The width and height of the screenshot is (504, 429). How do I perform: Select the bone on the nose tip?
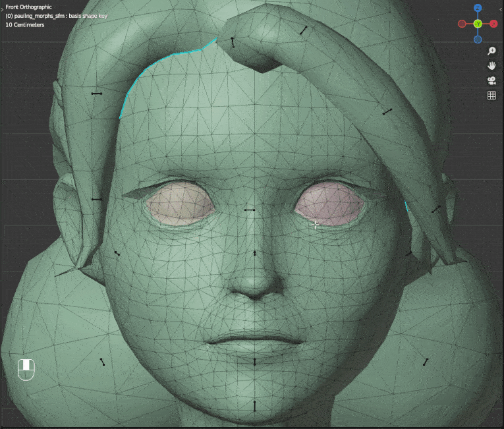[254, 254]
